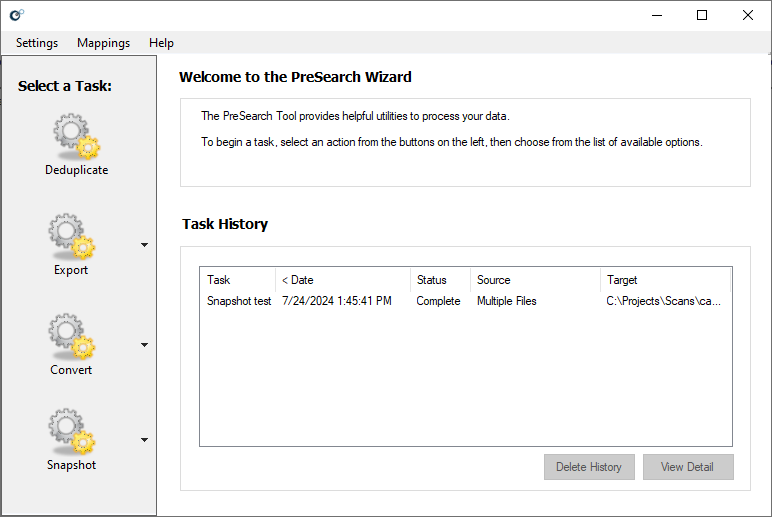Click the PreSearch app icon in title bar
Viewport: 772px width, 517px height.
point(16,15)
